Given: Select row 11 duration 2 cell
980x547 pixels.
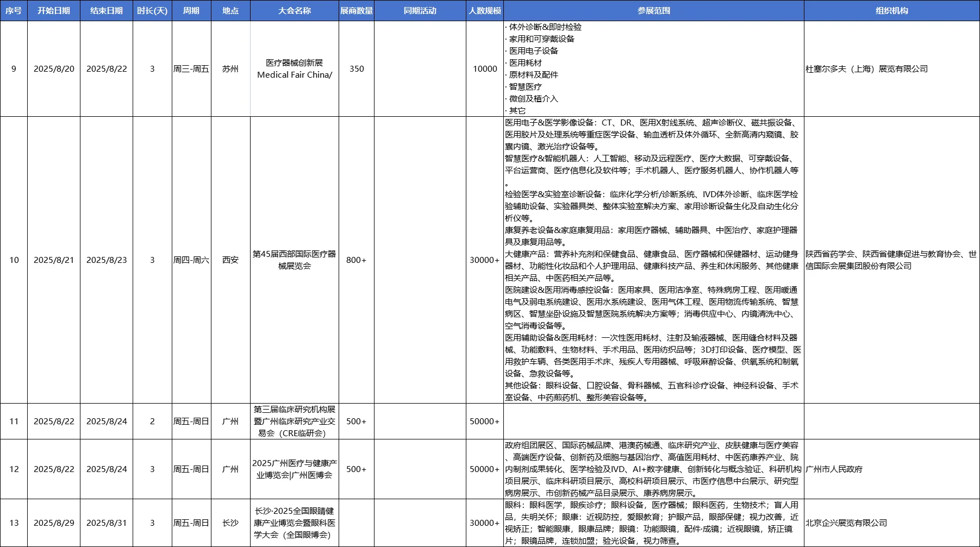Looking at the screenshot, I should [x=152, y=422].
